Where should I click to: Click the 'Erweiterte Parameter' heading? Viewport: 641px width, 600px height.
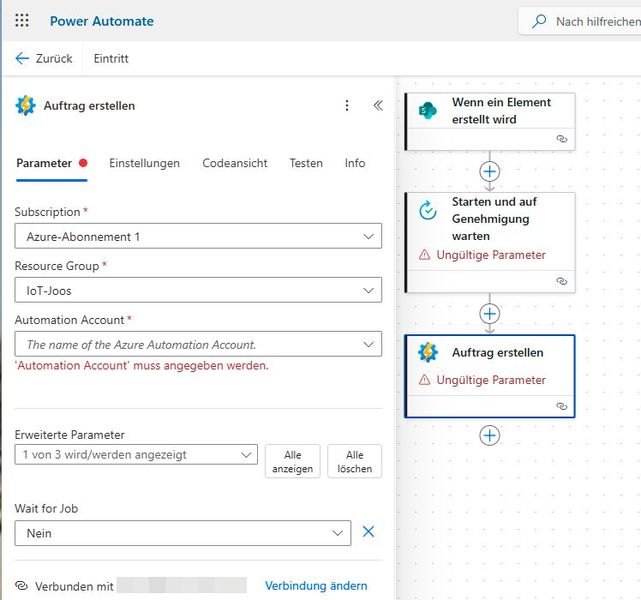pyautogui.click(x=69, y=435)
